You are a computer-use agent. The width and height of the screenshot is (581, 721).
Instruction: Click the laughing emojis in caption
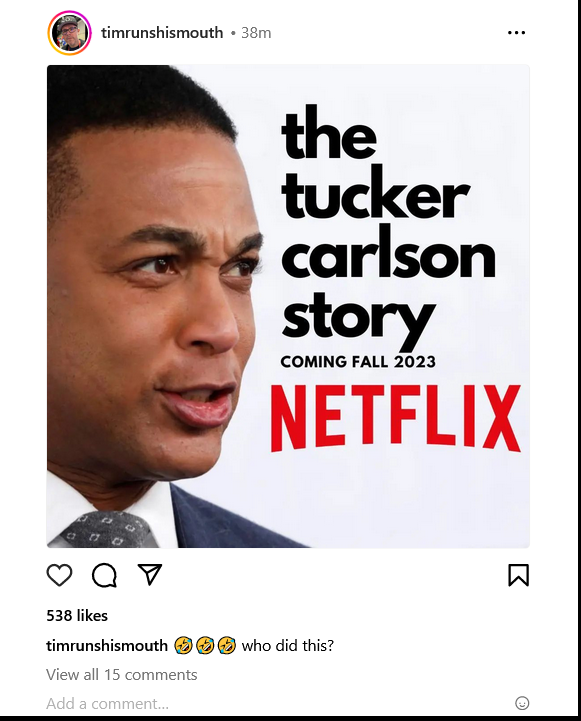click(x=205, y=646)
